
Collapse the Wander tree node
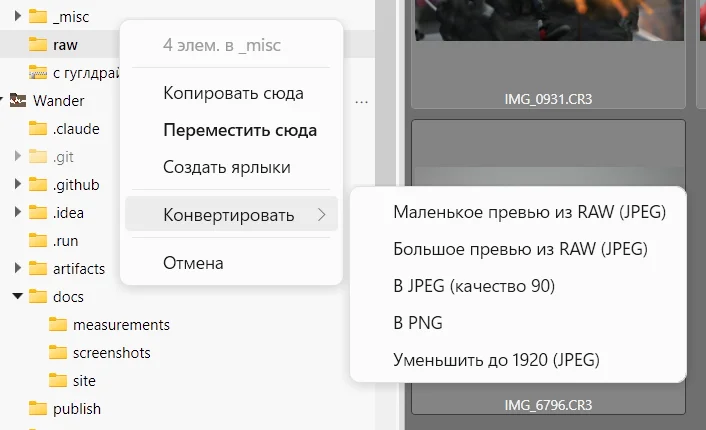1,100
